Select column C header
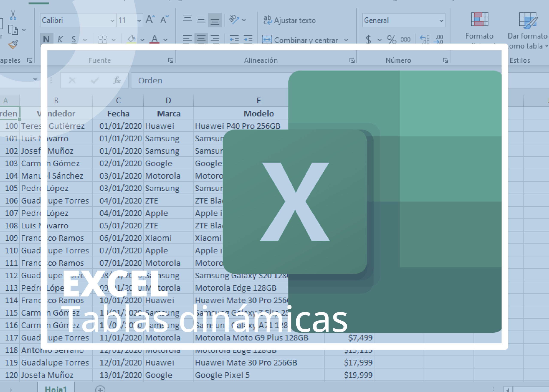Image resolution: width=549 pixels, height=392 pixels. (x=118, y=101)
